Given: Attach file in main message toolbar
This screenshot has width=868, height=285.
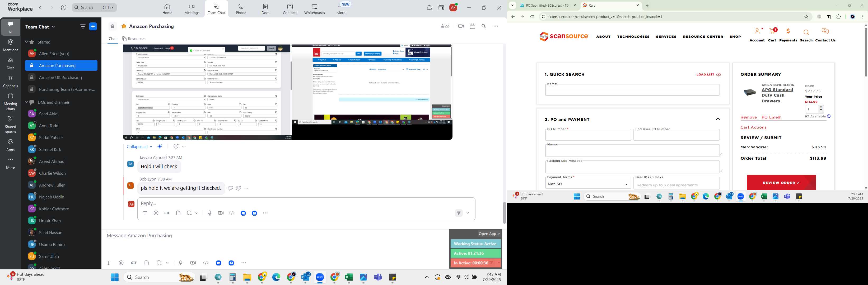Looking at the screenshot, I should click(x=147, y=263).
